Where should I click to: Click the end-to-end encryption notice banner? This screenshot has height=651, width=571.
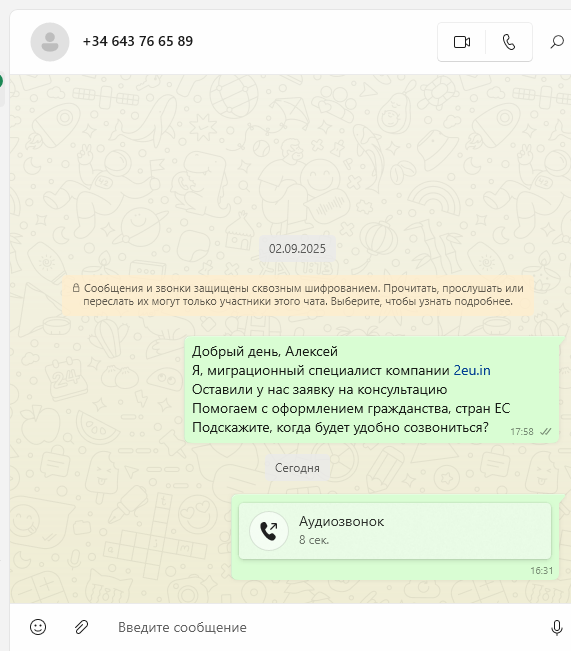pos(298,294)
